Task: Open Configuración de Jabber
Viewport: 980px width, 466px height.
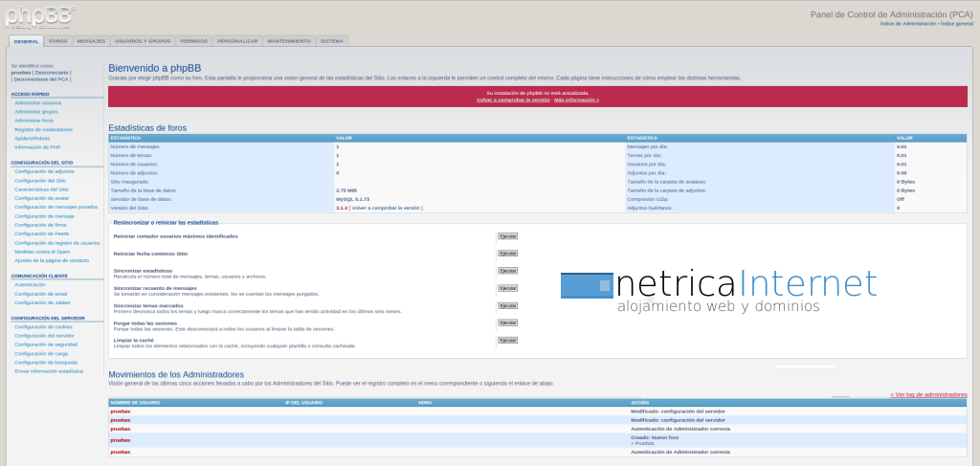Action: [x=42, y=302]
